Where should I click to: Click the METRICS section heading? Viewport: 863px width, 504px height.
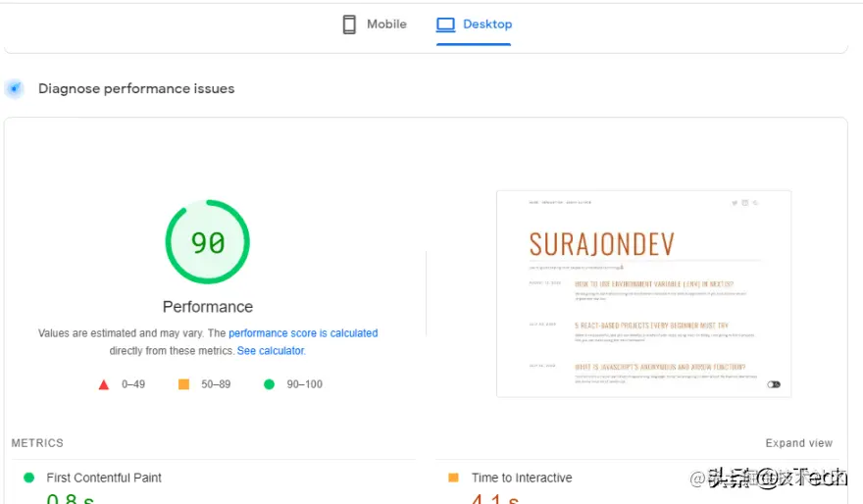coord(37,443)
